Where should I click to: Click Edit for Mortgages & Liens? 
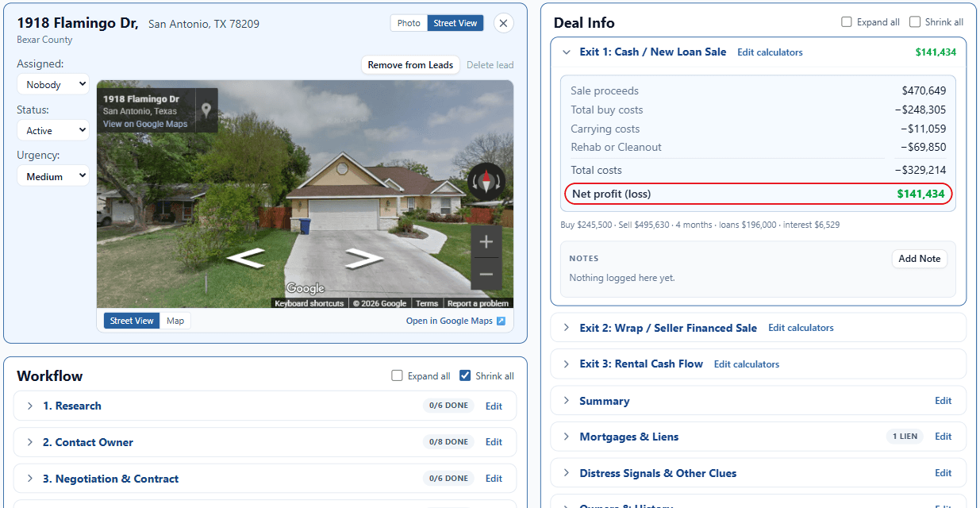click(x=943, y=437)
